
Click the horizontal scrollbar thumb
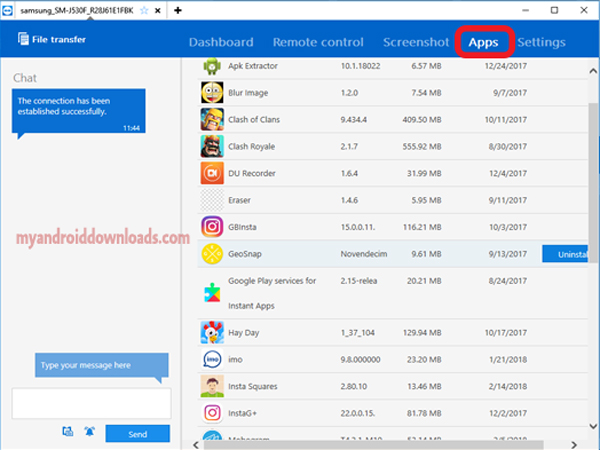tap(373, 445)
